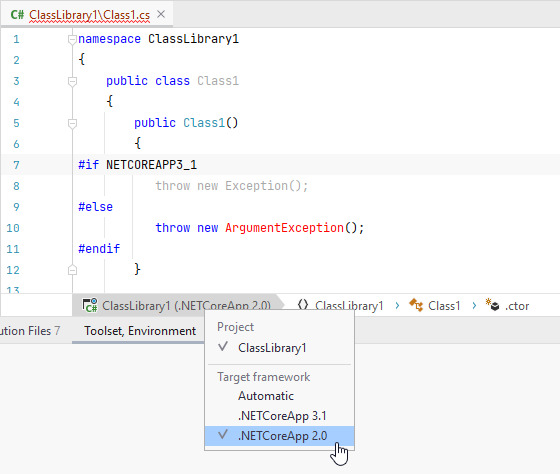The width and height of the screenshot is (560, 474).
Task: Collapse the constructor fold marker on line 5
Action: (x=72, y=124)
